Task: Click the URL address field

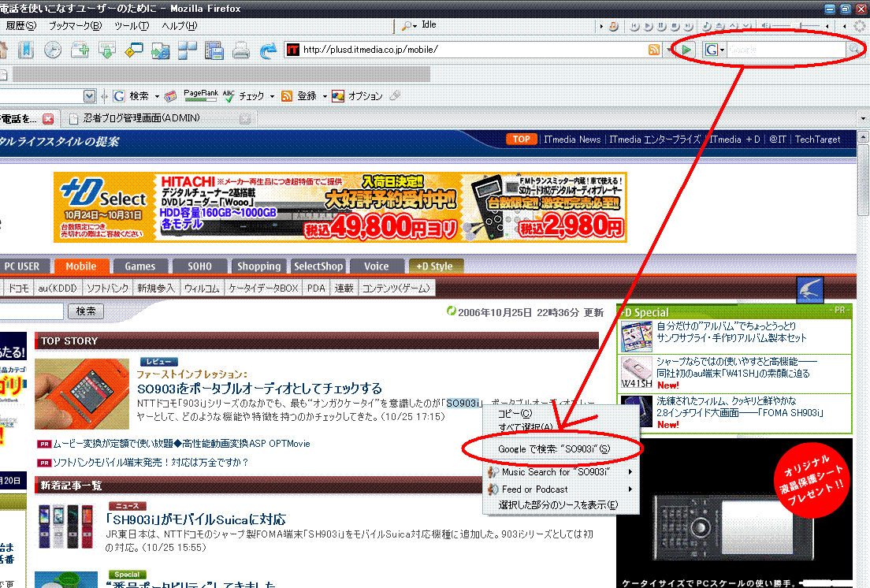Action: pyautogui.click(x=474, y=50)
